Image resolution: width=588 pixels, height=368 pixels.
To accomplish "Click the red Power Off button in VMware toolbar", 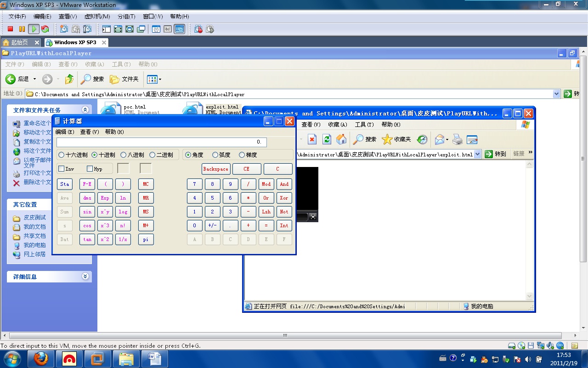I will point(10,29).
